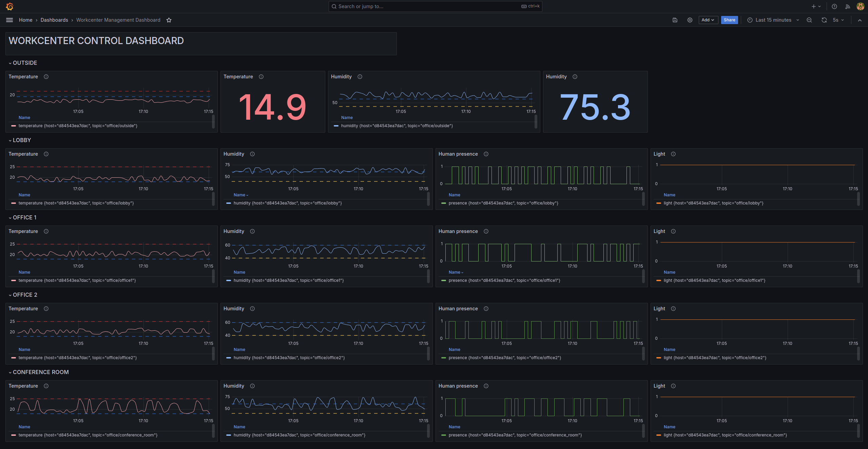Go to Dashboards breadcrumb
This screenshot has width=868, height=449.
(54, 20)
